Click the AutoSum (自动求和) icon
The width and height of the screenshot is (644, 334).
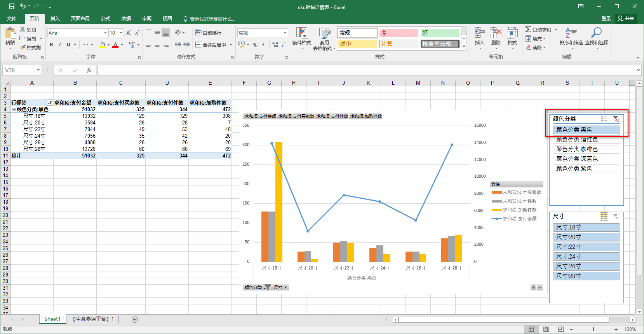point(538,30)
